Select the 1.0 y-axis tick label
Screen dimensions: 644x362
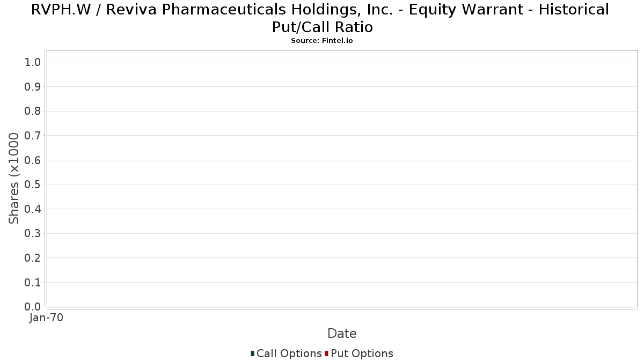[33, 62]
